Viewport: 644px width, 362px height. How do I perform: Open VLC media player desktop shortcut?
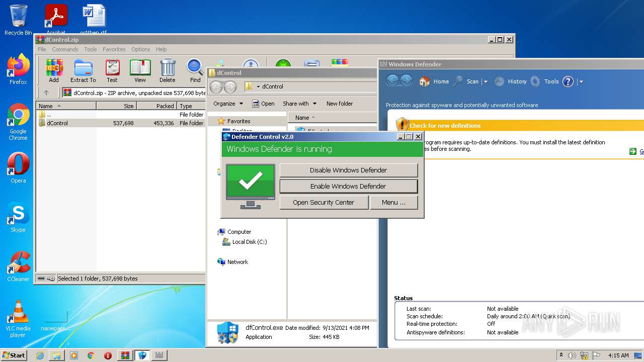pos(18,319)
